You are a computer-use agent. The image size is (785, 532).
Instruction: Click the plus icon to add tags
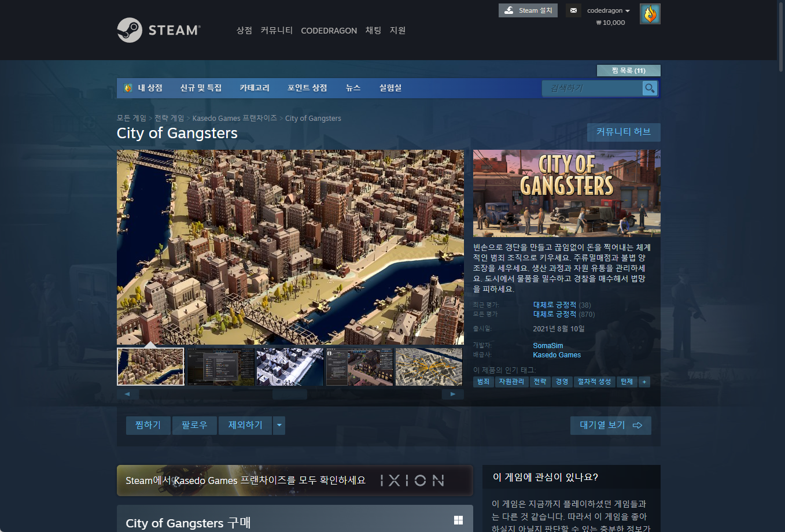[644, 382]
